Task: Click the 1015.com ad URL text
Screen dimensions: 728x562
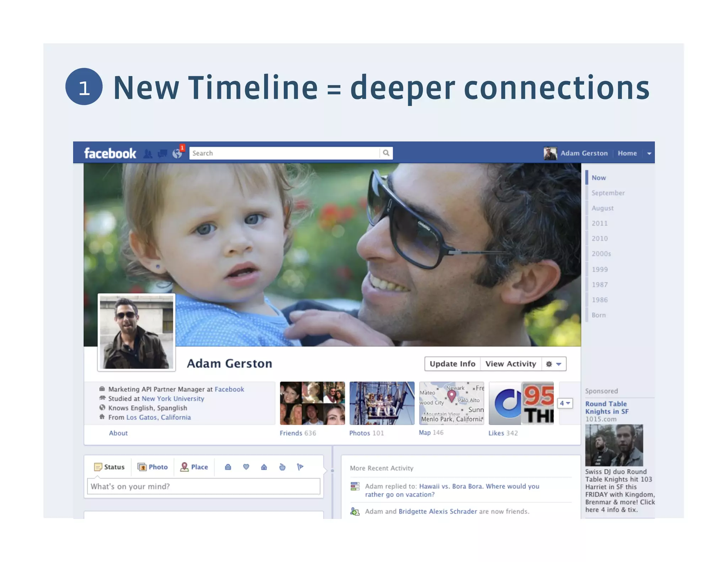Action: pos(601,419)
